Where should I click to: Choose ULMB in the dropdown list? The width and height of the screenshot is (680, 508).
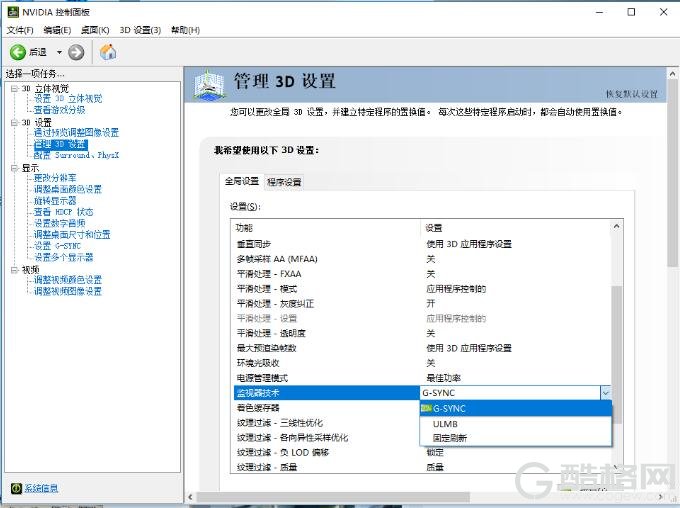(x=516, y=423)
